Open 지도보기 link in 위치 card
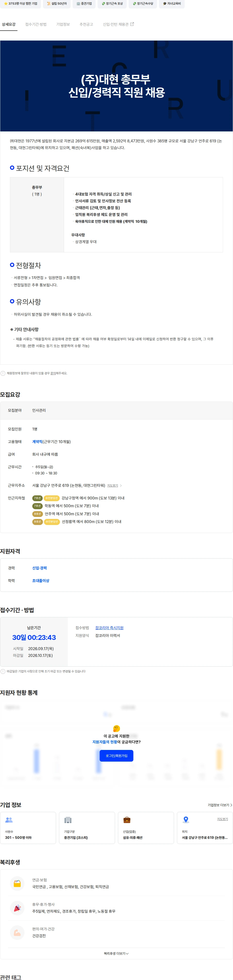Screen dimensions: 233x980 [222, 819]
